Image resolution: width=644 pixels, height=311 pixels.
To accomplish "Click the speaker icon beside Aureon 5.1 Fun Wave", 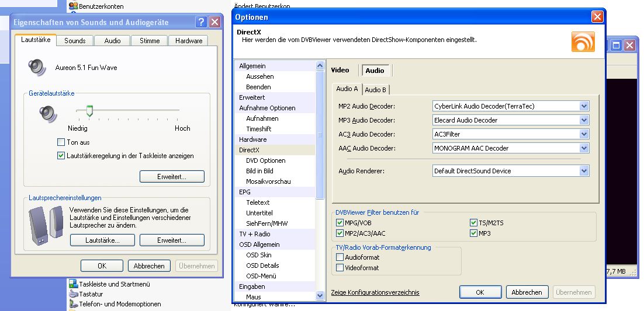I will [x=37, y=67].
